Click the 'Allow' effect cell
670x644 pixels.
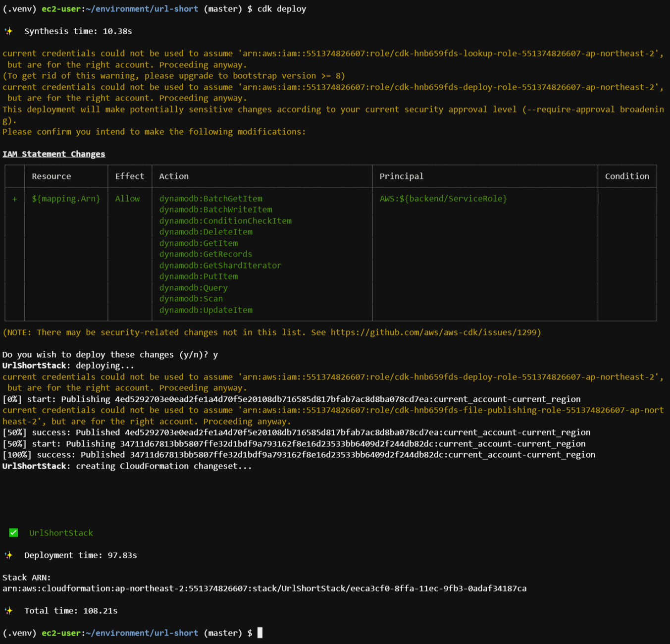(x=127, y=199)
